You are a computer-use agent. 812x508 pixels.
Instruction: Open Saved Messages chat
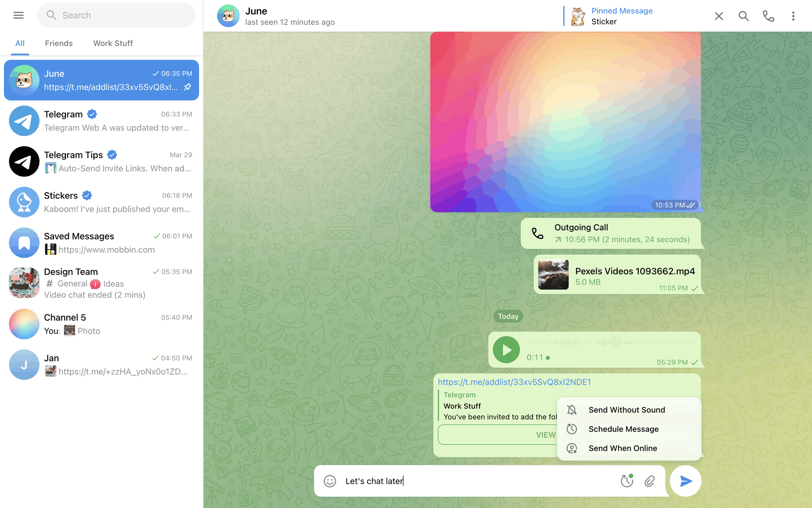coord(101,243)
